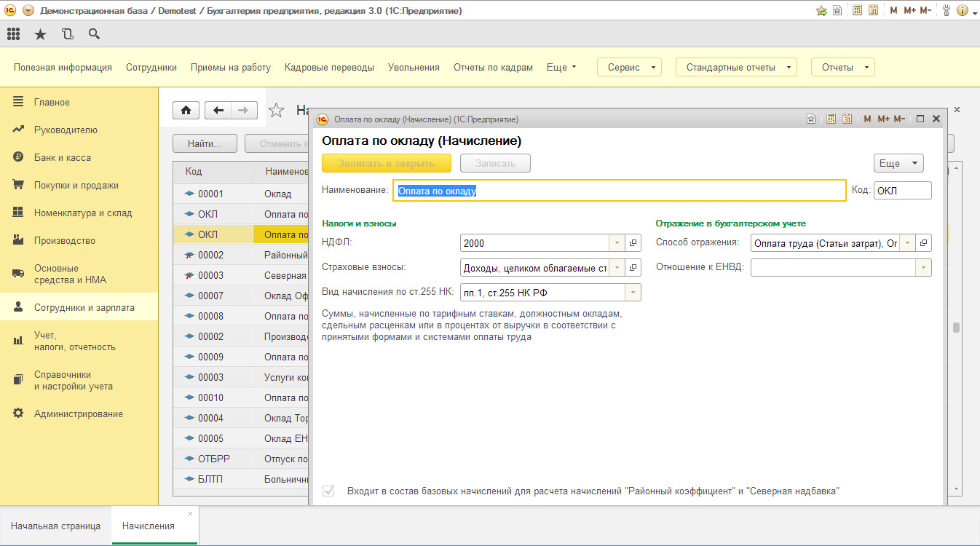Open calculator icon in dialog title bar

pos(831,119)
